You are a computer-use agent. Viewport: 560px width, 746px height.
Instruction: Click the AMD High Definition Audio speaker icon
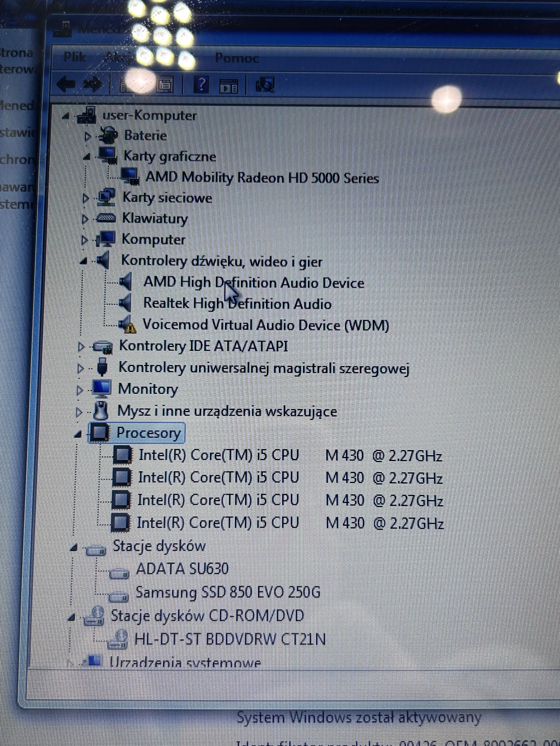(125, 282)
